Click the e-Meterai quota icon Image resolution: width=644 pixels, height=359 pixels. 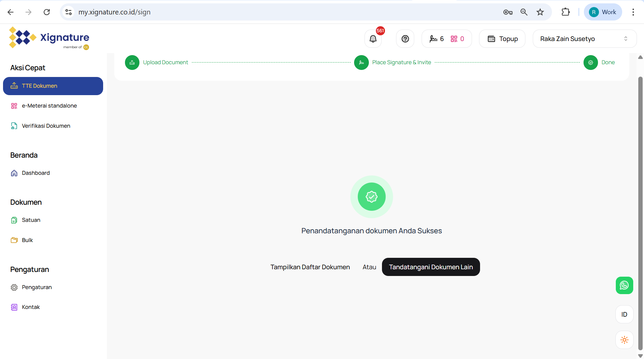click(454, 39)
